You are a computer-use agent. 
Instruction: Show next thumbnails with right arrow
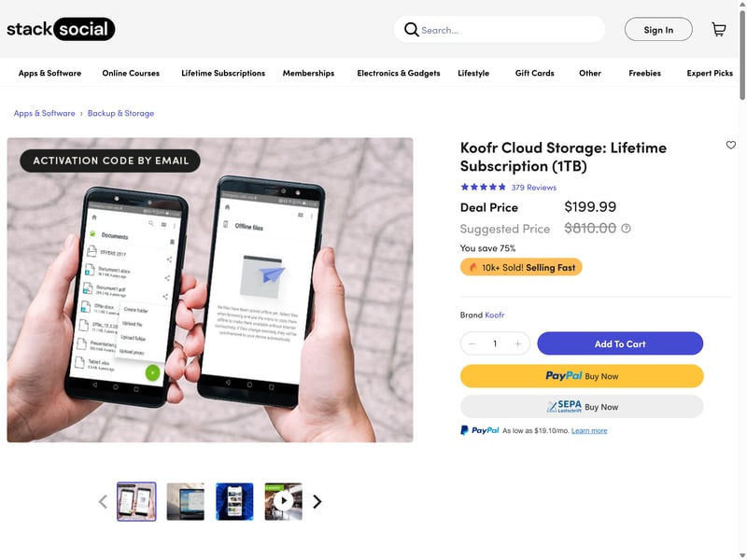317,501
